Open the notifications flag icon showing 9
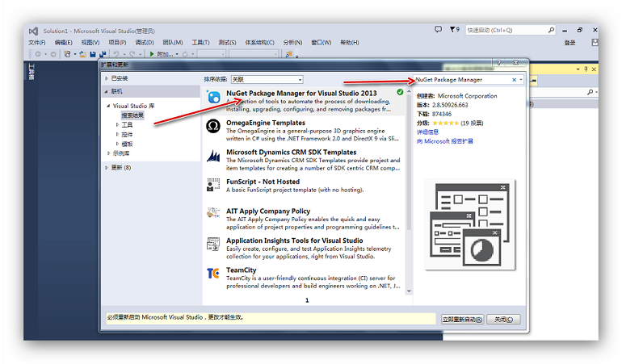Image resolution: width=622 pixels, height=364 pixels. click(454, 29)
